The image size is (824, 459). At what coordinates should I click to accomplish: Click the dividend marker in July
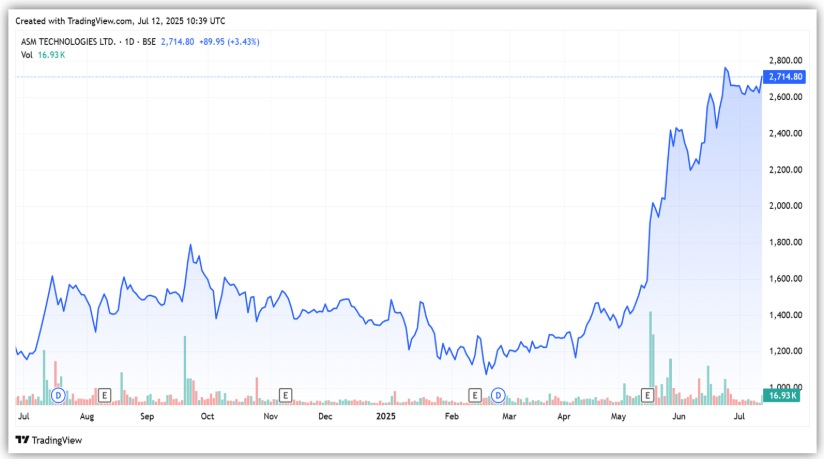click(x=58, y=395)
